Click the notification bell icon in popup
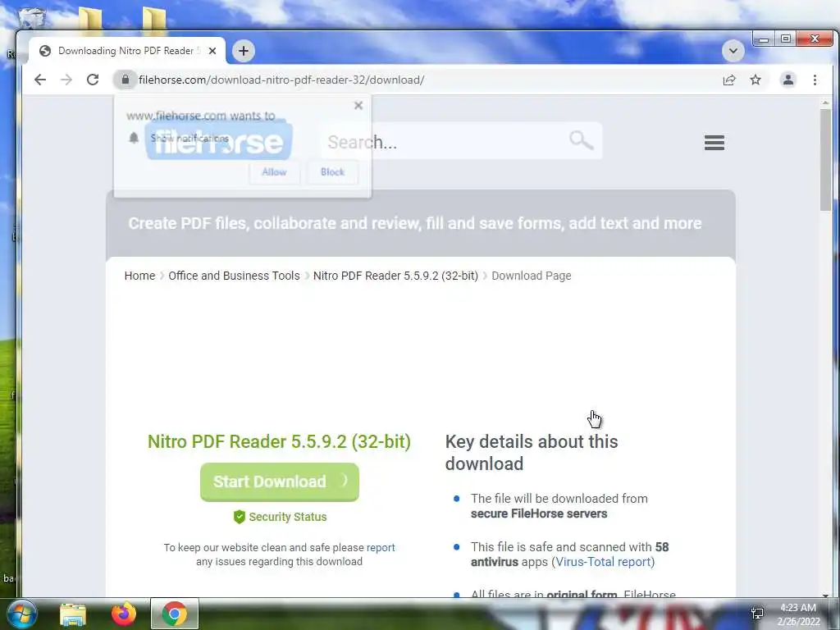 point(134,138)
